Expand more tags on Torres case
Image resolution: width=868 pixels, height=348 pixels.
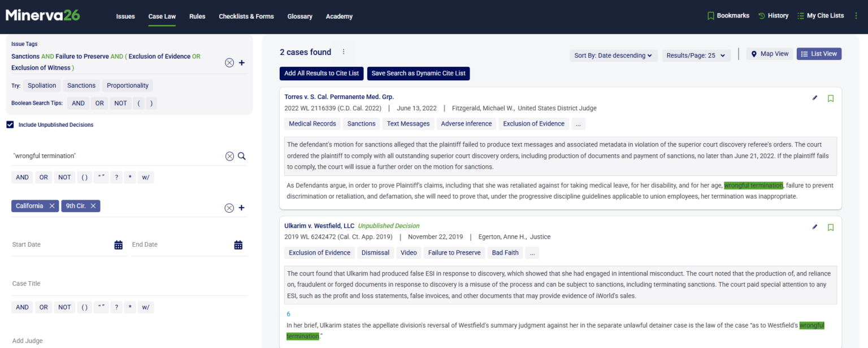click(578, 123)
